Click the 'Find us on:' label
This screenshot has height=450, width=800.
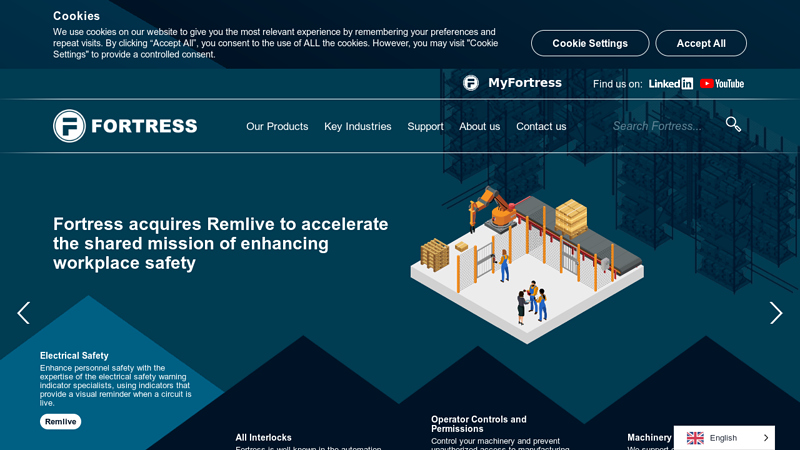click(x=617, y=84)
